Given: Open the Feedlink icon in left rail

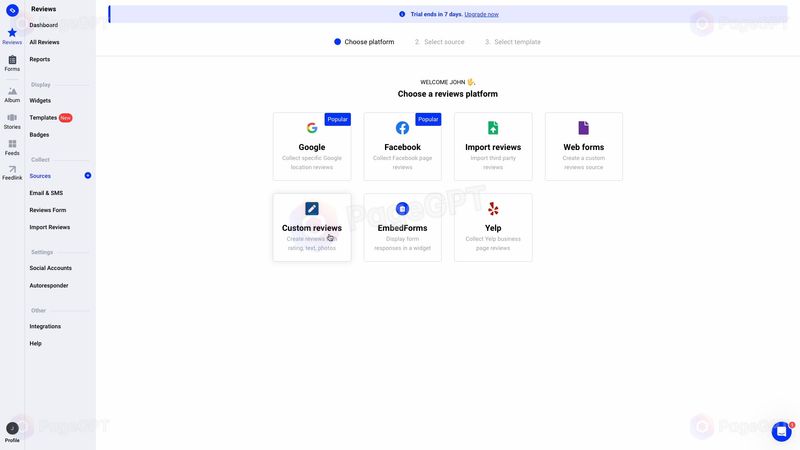Looking at the screenshot, I should pos(12,169).
